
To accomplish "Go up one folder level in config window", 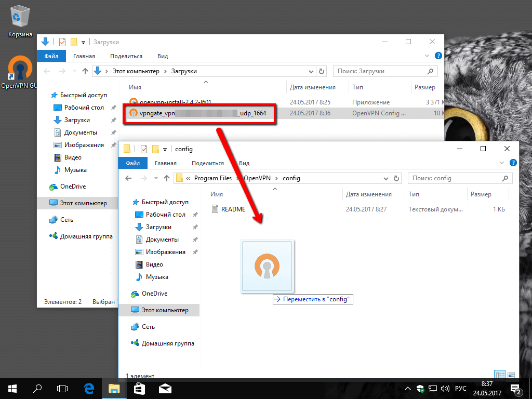I will pos(167,178).
